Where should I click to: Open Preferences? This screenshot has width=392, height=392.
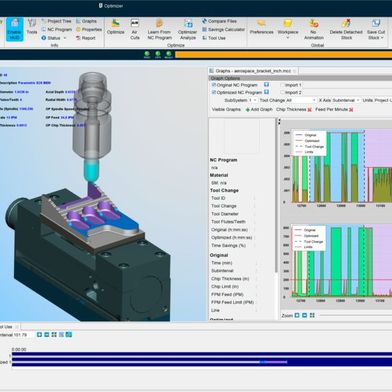click(262, 27)
